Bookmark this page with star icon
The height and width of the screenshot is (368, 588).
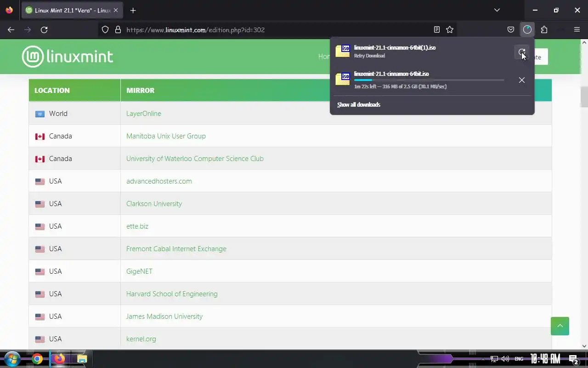[x=450, y=29]
